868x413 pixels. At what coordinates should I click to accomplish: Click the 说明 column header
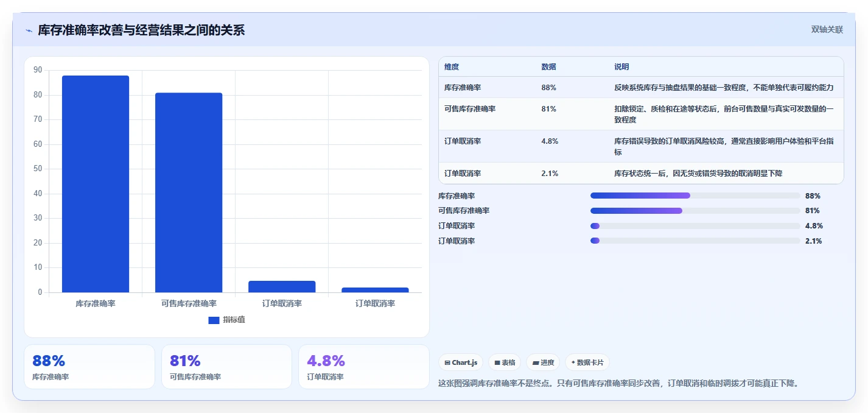621,67
